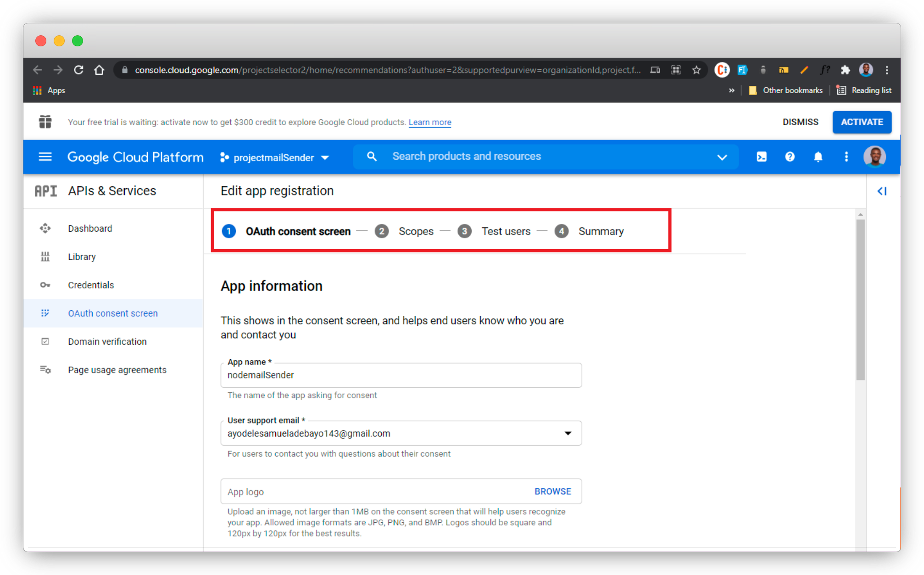The height and width of the screenshot is (575, 924).
Task: Click the ACTIVATE button
Action: [x=862, y=122]
